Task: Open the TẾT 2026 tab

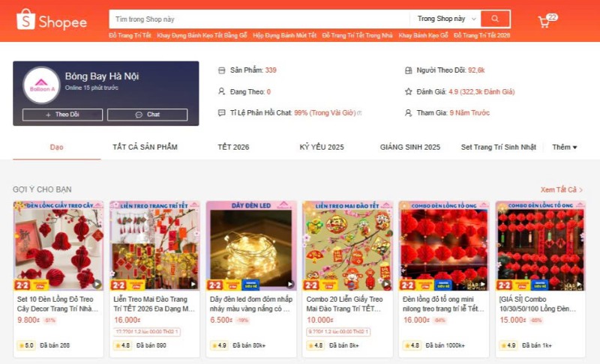Action: (233, 147)
